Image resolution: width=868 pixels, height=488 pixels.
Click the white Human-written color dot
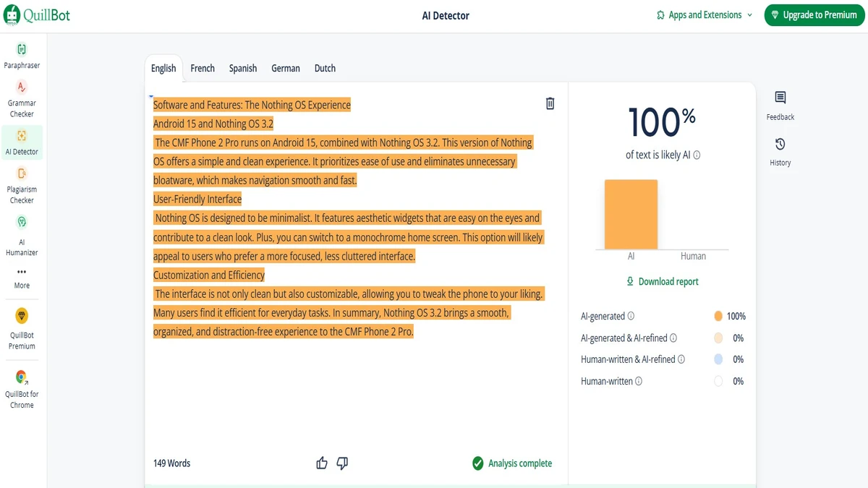coord(718,381)
